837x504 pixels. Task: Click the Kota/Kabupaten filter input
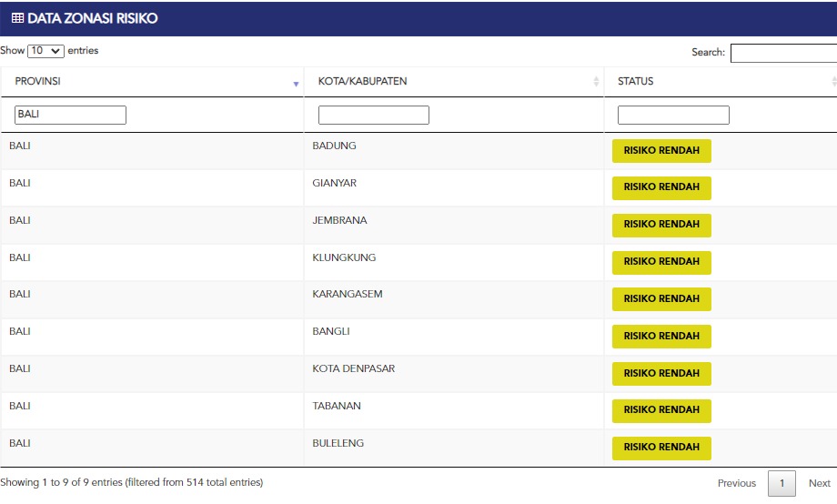tap(373, 116)
